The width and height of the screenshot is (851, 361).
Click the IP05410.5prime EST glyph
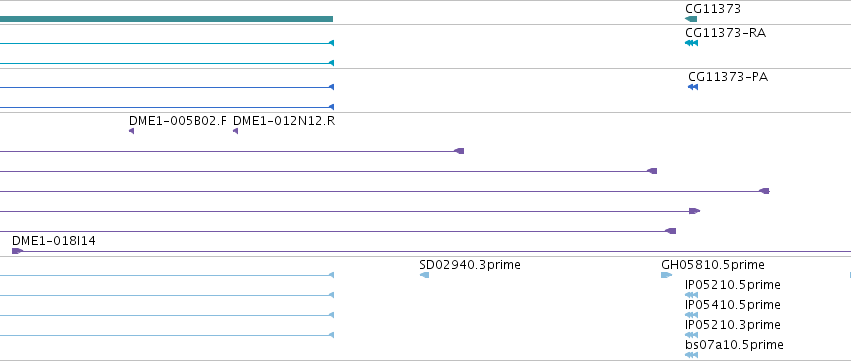coord(691,315)
